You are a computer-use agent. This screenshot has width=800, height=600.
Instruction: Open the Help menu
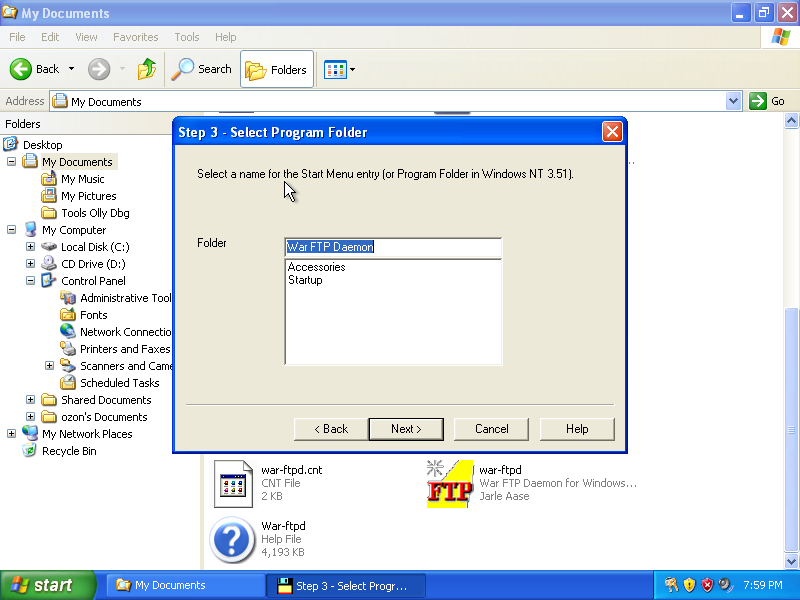coord(226,37)
